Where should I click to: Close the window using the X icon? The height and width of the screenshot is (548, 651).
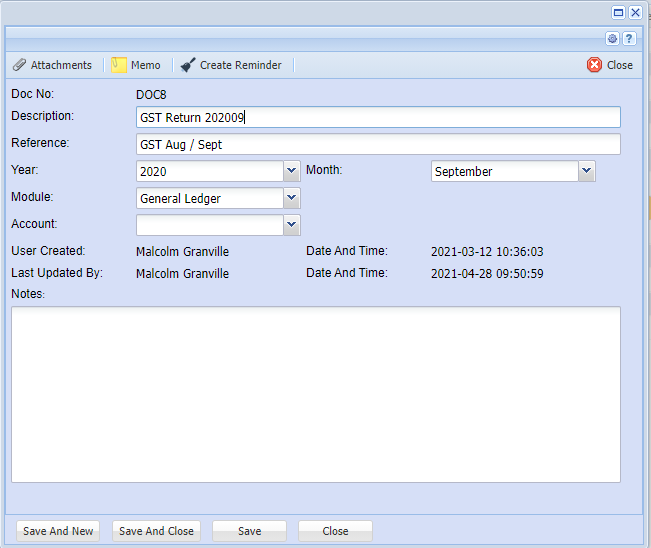pyautogui.click(x=635, y=12)
